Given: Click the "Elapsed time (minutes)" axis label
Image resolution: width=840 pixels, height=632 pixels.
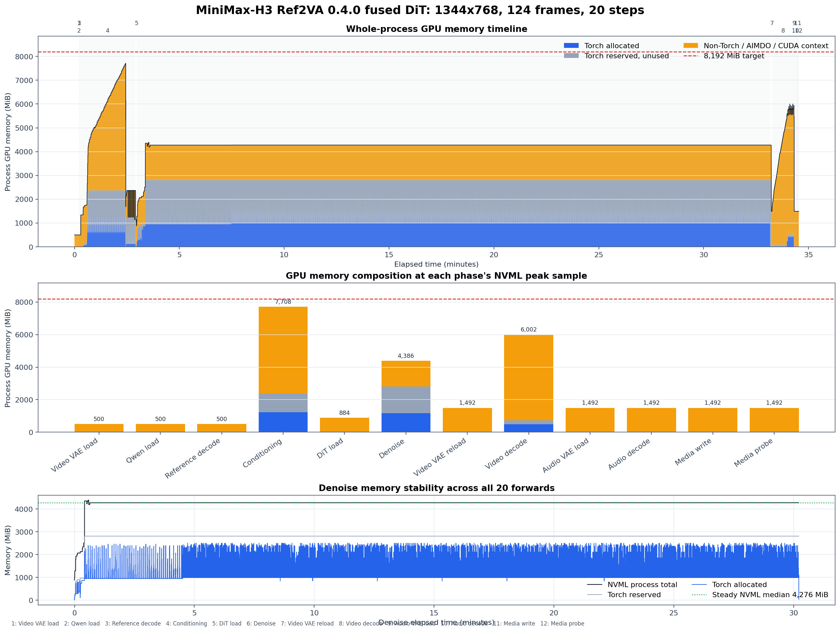Looking at the screenshot, I should pos(436,264).
